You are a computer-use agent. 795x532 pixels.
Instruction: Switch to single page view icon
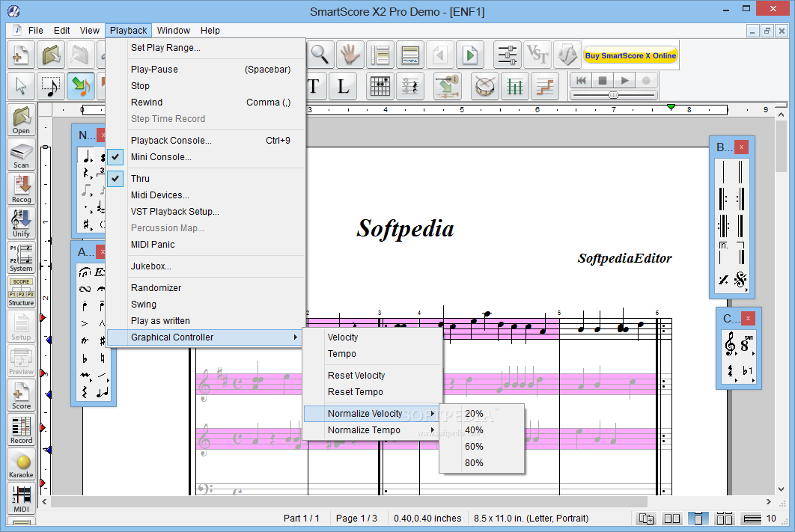tap(698, 519)
